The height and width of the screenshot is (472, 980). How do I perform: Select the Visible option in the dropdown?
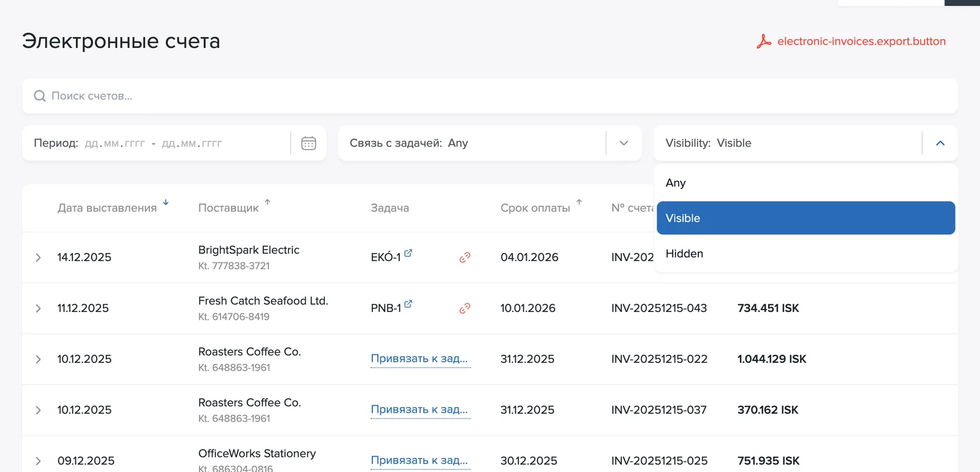click(x=805, y=218)
